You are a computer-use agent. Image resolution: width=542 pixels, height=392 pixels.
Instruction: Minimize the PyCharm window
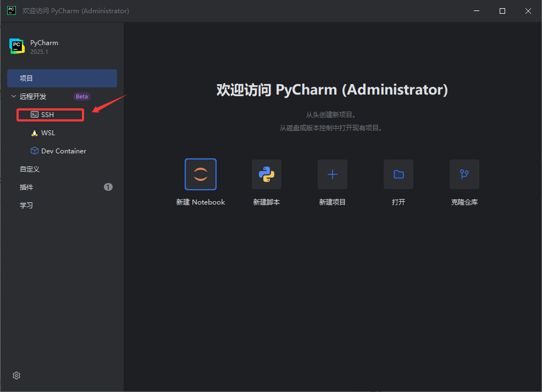click(x=477, y=10)
